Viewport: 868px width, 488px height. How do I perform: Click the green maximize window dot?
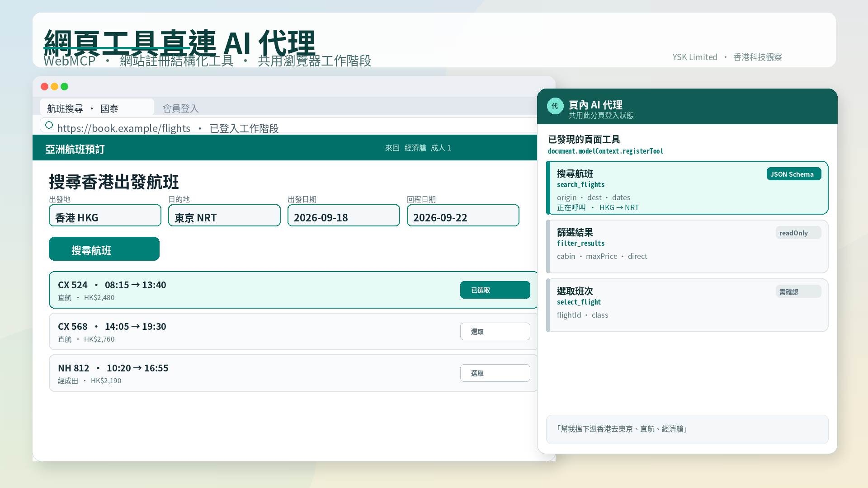64,86
